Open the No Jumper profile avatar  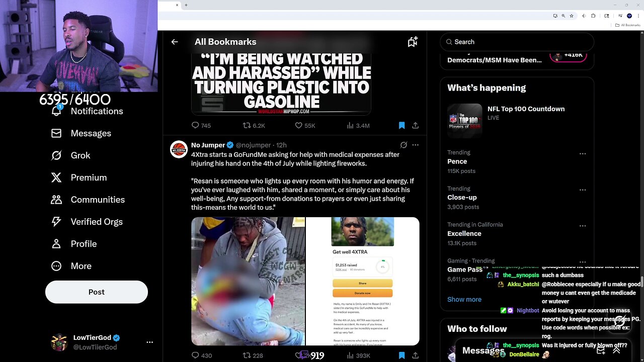tap(179, 149)
